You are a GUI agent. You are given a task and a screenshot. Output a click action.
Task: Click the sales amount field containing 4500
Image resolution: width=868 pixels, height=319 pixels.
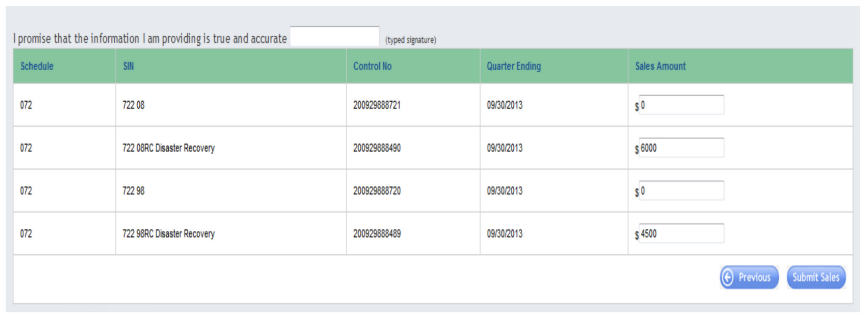(681, 234)
